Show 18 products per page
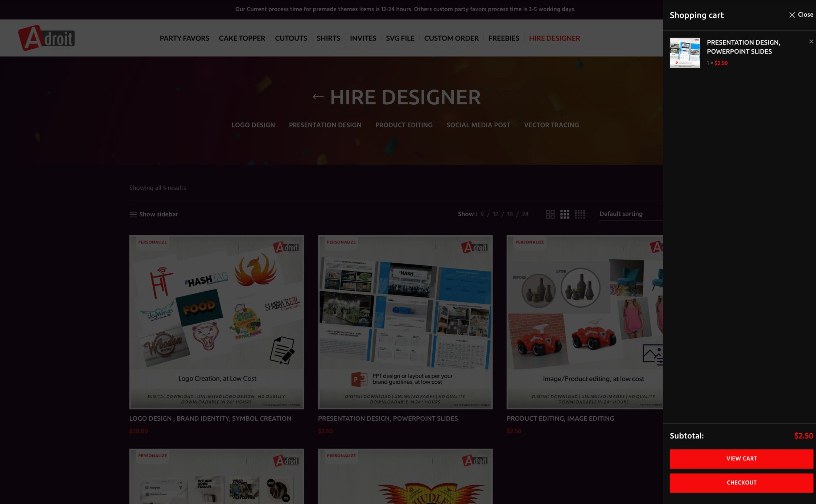This screenshot has width=816, height=504. pyautogui.click(x=510, y=214)
